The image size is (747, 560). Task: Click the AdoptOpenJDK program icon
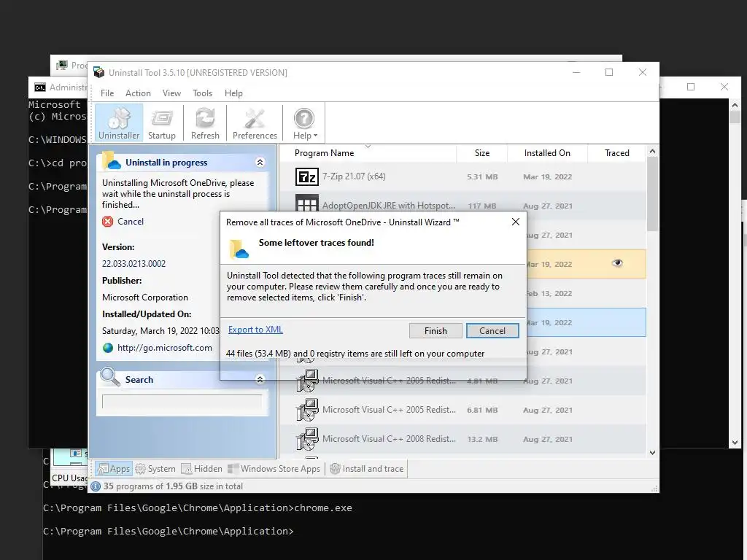pos(307,203)
